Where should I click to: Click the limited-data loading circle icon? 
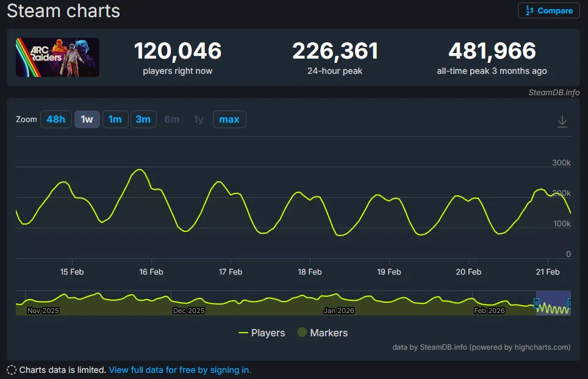[x=12, y=370]
